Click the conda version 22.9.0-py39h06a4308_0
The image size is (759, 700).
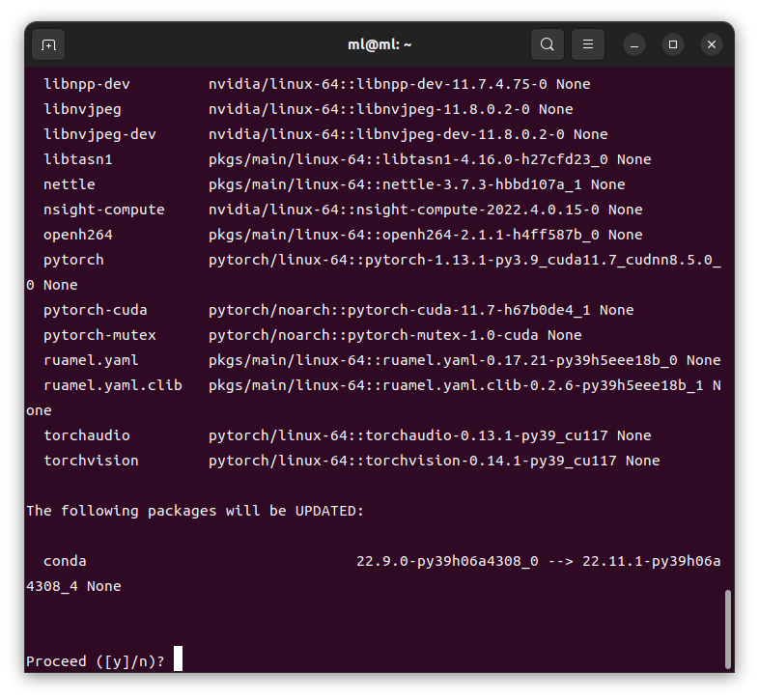click(x=447, y=561)
